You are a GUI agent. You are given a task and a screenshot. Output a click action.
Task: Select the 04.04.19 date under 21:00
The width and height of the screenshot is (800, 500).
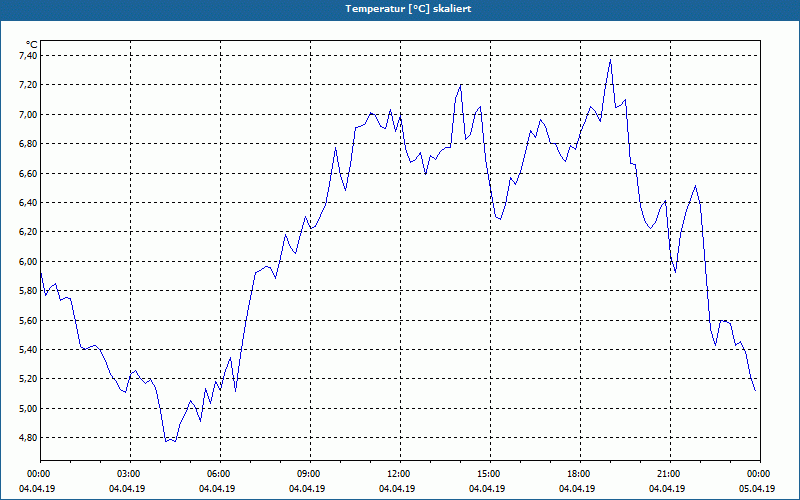point(667,489)
